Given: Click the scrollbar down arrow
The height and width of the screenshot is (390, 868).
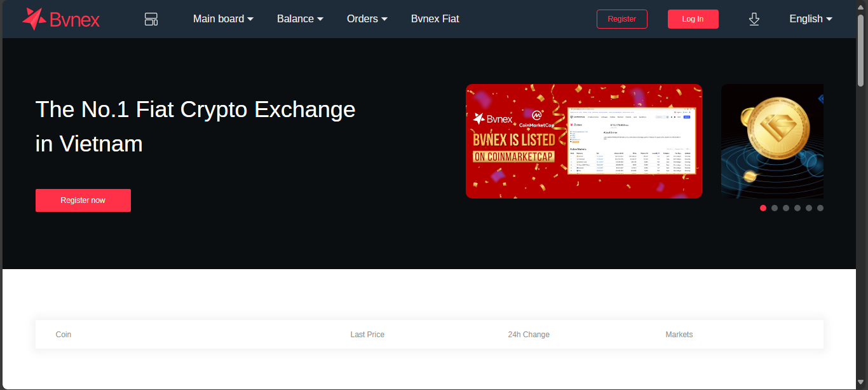Looking at the screenshot, I should (x=861, y=382).
